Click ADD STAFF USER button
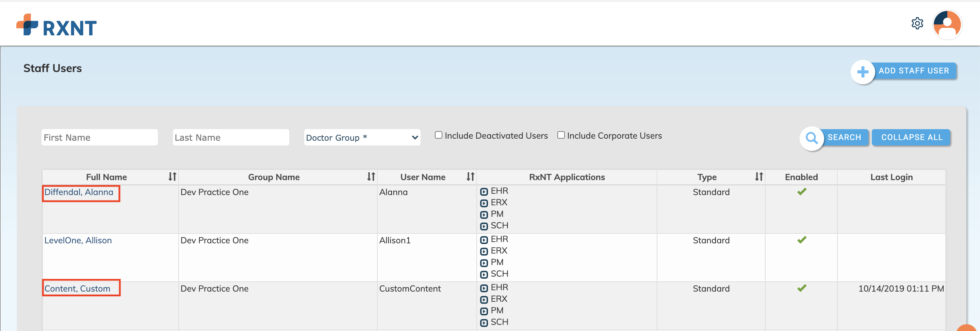This screenshot has width=980, height=331. click(913, 71)
